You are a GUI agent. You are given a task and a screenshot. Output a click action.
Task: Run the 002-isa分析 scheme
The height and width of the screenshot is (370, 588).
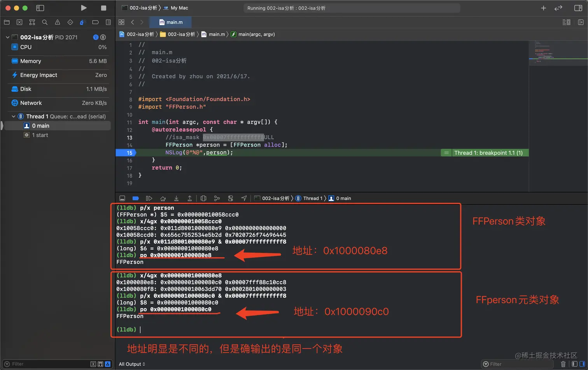pos(83,8)
